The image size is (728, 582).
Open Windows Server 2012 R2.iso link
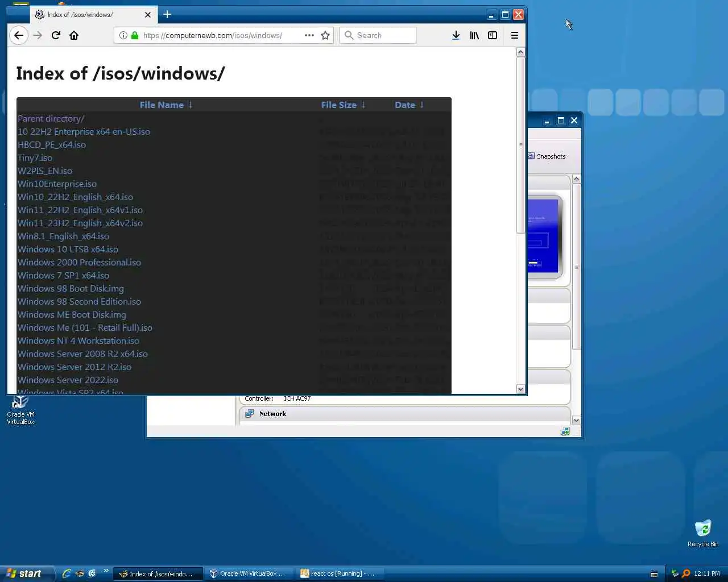(x=75, y=367)
